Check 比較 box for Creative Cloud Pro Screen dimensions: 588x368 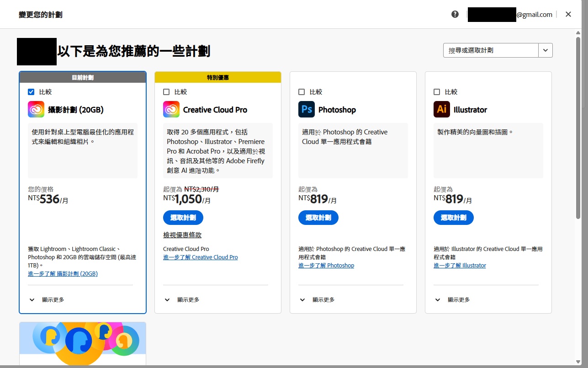[166, 92]
